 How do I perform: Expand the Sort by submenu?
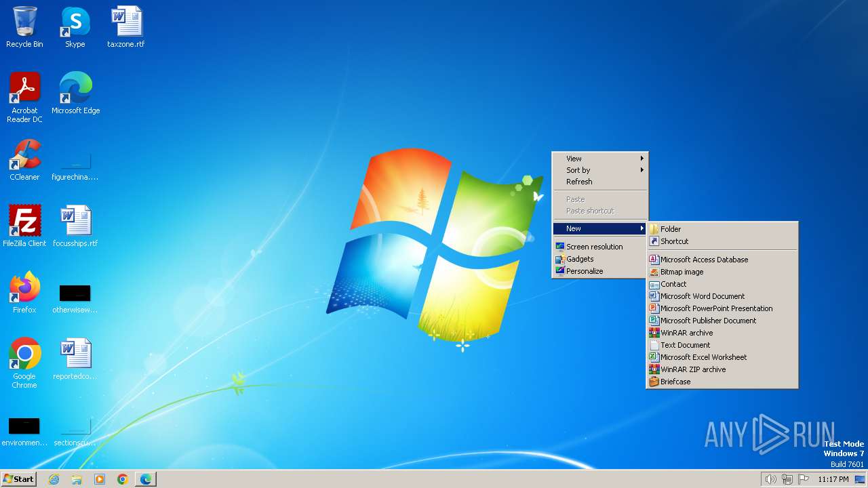600,170
